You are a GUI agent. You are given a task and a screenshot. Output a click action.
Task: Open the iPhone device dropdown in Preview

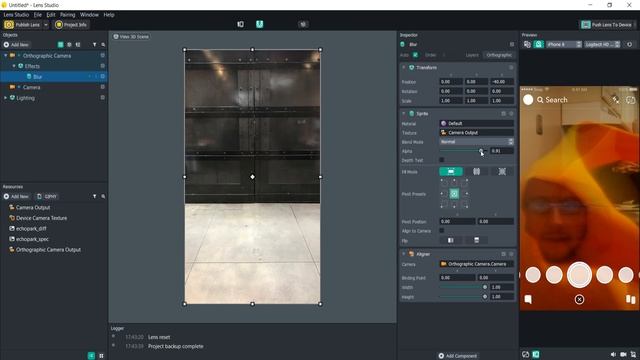(x=564, y=44)
